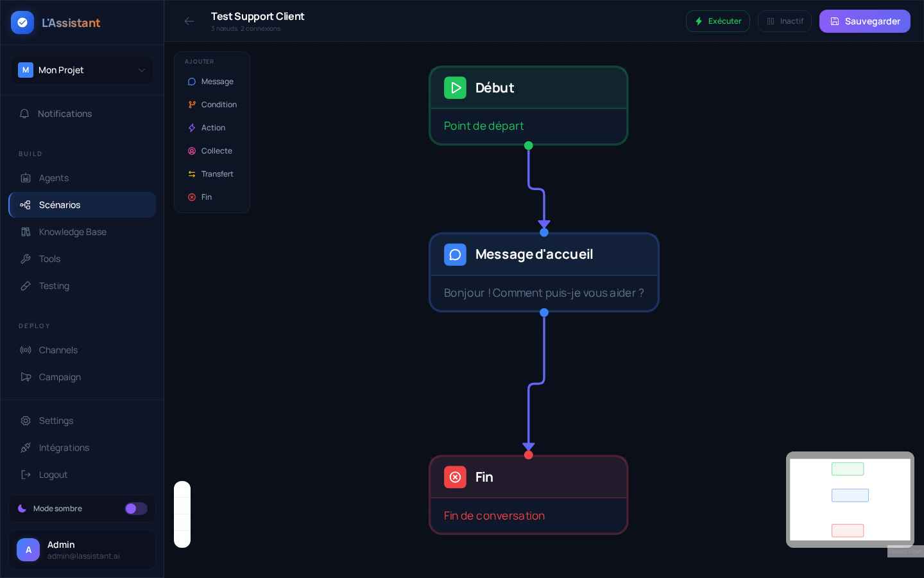
Task: Open Knowledge Base in the sidebar
Action: pos(73,232)
